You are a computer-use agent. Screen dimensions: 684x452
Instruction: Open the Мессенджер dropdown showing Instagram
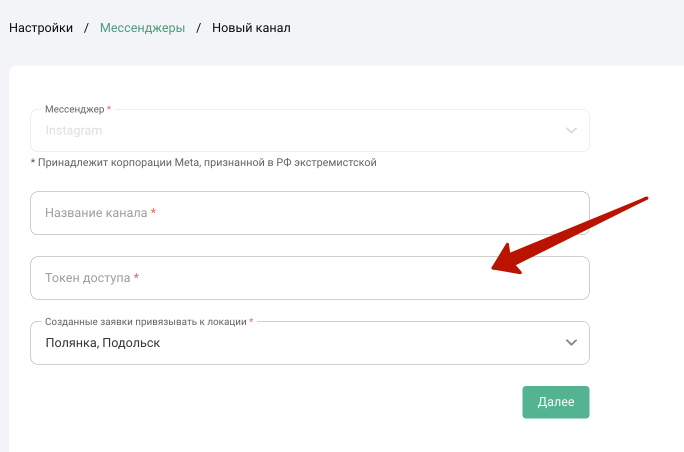(x=310, y=130)
